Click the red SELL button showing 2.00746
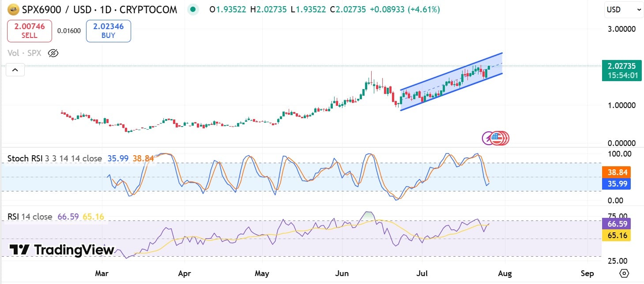This screenshot has height=284, width=644. pos(29,31)
